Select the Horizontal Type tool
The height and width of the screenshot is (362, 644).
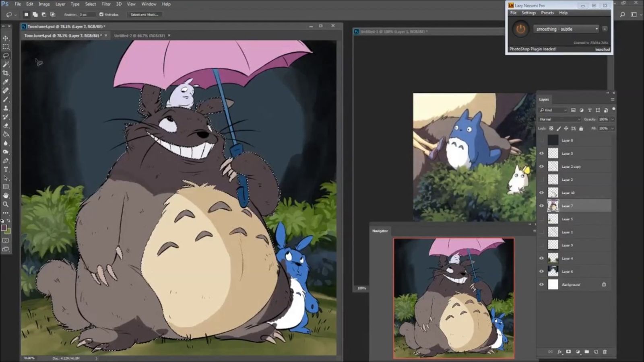coord(6,169)
